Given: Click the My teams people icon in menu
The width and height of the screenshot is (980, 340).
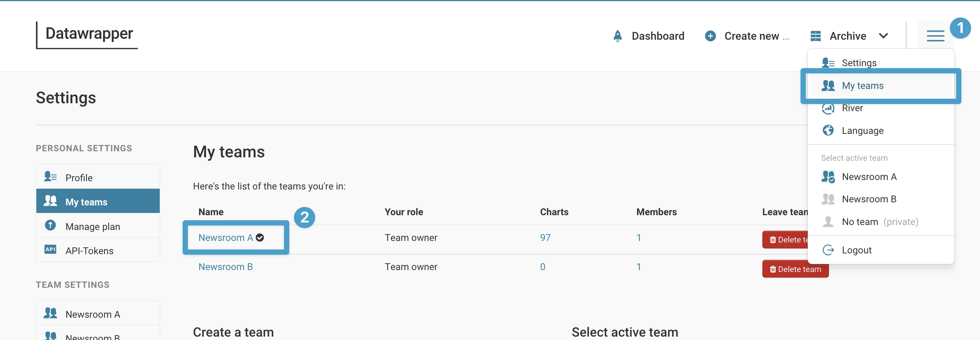Looking at the screenshot, I should 828,85.
